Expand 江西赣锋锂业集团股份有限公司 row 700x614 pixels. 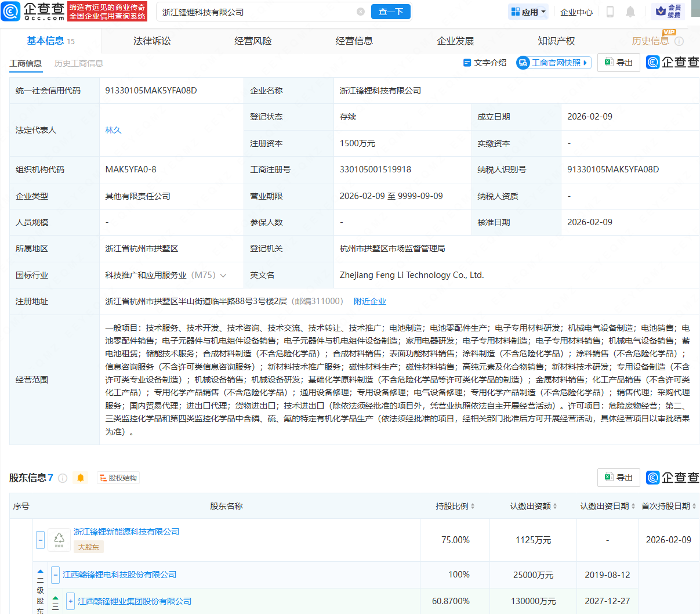(70, 601)
